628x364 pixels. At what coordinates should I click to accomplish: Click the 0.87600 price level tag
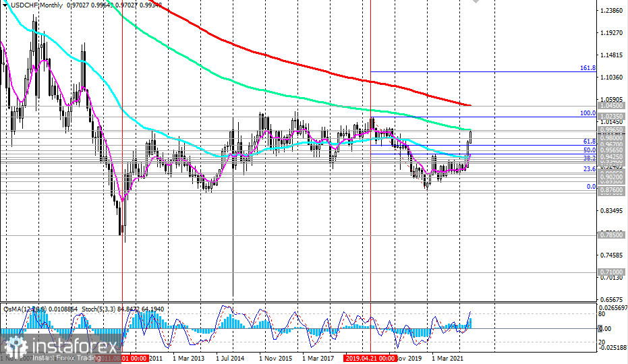612,191
